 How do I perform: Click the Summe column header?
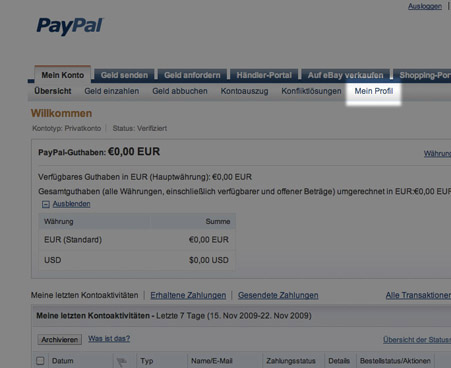(x=218, y=221)
